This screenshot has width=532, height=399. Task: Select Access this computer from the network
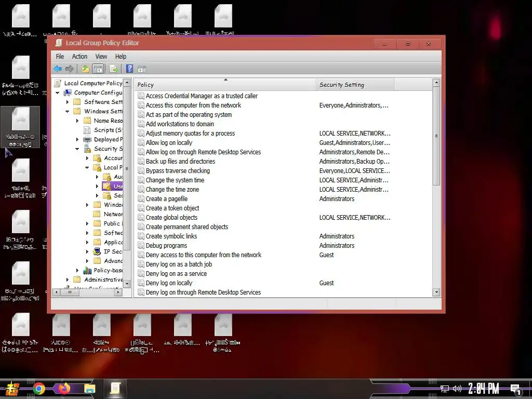[x=193, y=105]
